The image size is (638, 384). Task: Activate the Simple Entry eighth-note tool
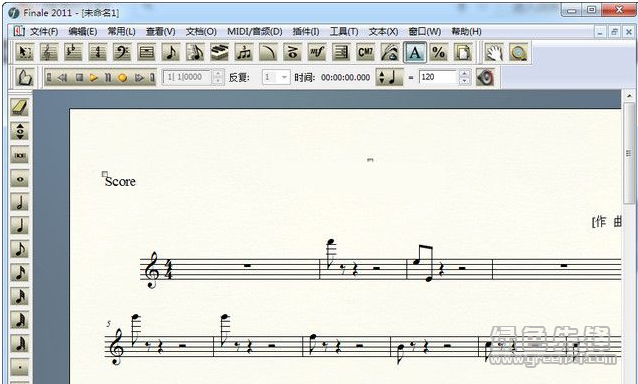point(170,52)
